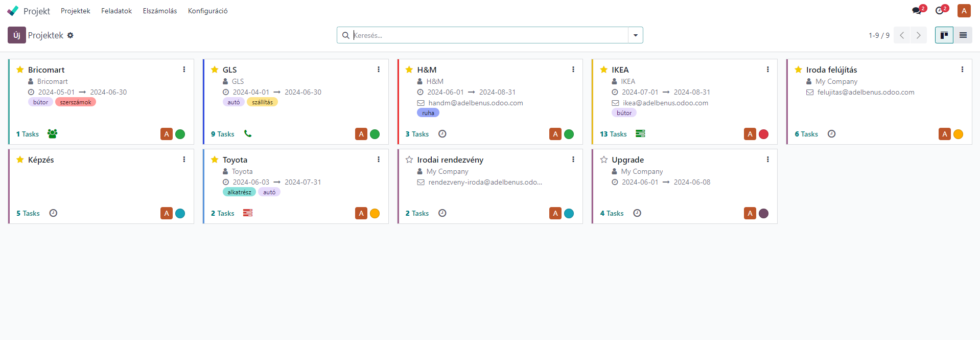The height and width of the screenshot is (340, 980).
Task: Click the user avatar on the Upgrade card
Action: pos(750,213)
